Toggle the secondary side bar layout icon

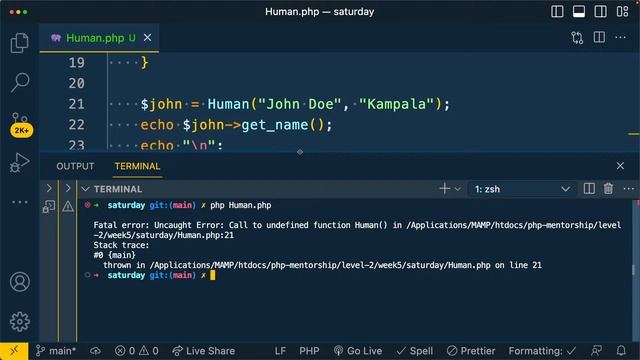(x=600, y=11)
